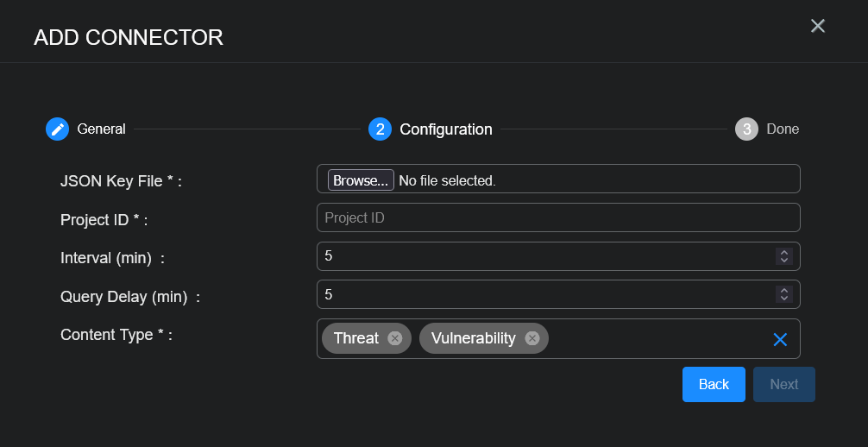Click the step 2 Configuration circle icon
The height and width of the screenshot is (447, 868).
380,129
